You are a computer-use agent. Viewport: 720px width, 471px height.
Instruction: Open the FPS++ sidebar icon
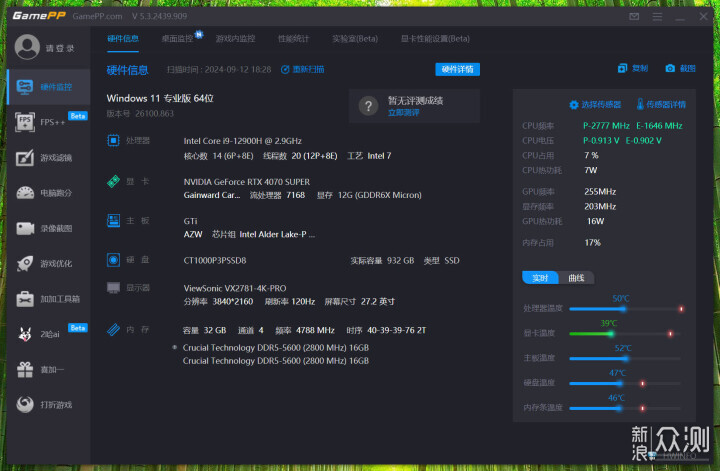pos(24,122)
